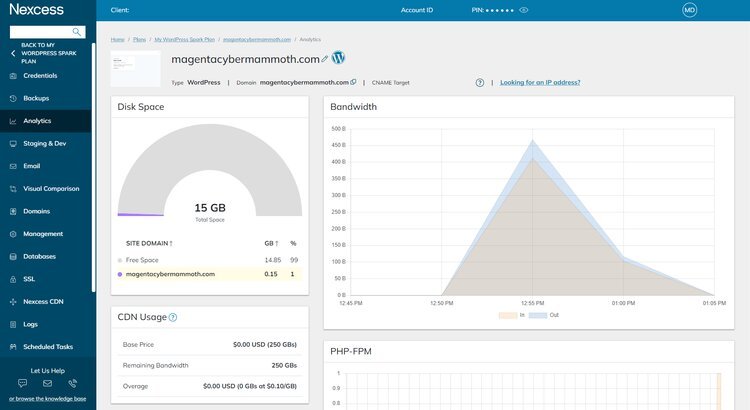Image resolution: width=750 pixels, height=410 pixels.
Task: Select magentacybermammoth.com disk usage row
Action: click(x=210, y=274)
